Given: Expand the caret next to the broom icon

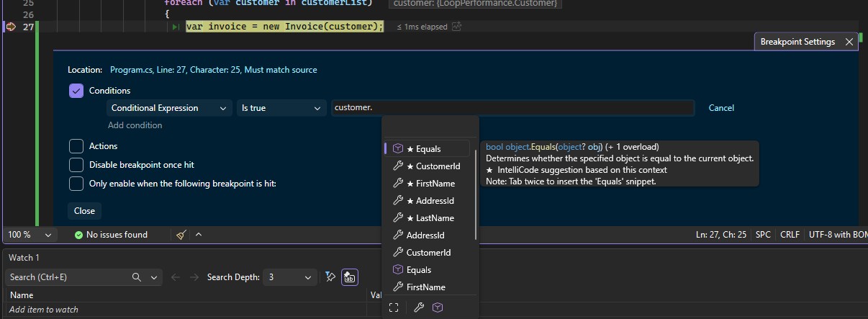Looking at the screenshot, I should (199, 235).
